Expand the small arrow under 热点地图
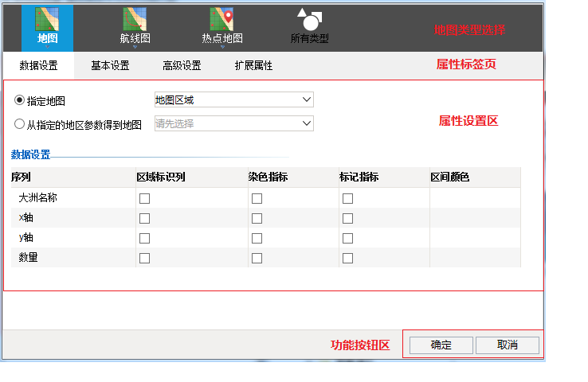Viewport: 588px width, 382px height. click(222, 47)
